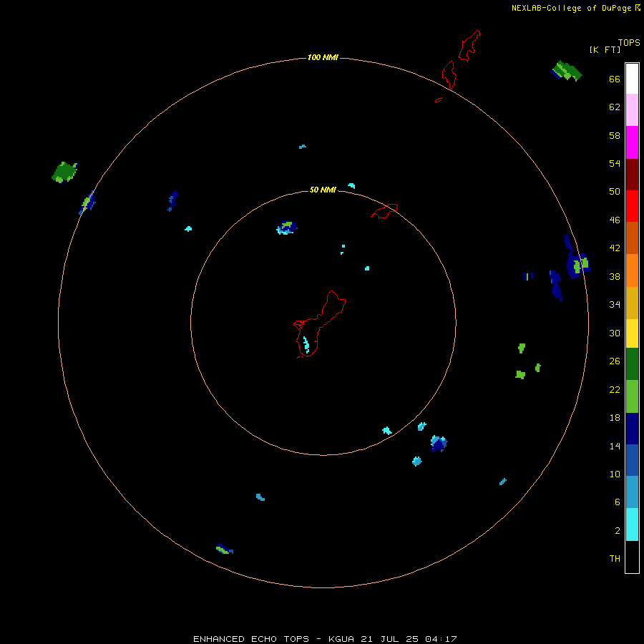Select the dark green legend swatch
Screen dimensions: 644x644
[632, 364]
